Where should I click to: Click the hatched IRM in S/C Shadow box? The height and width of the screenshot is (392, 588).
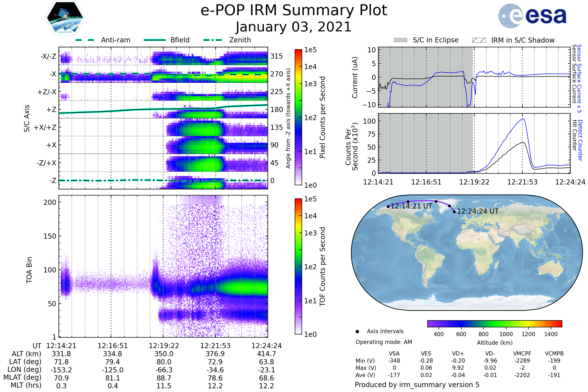(479, 40)
